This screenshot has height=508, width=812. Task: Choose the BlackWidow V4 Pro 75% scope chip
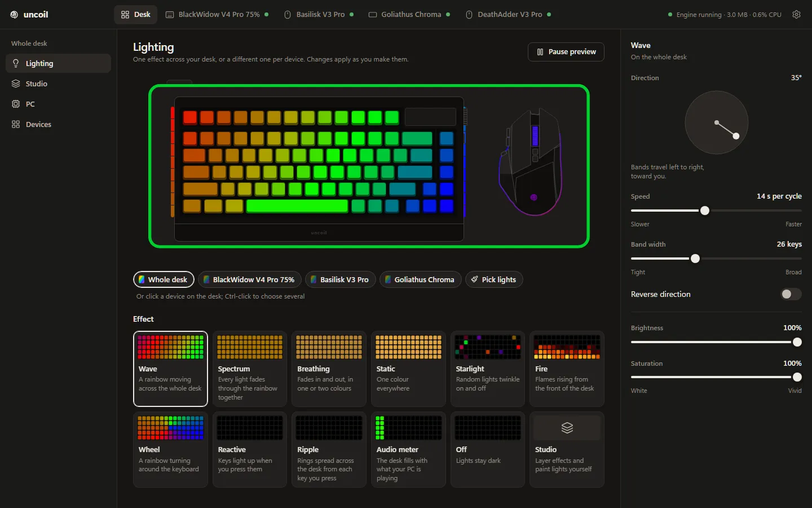point(250,279)
